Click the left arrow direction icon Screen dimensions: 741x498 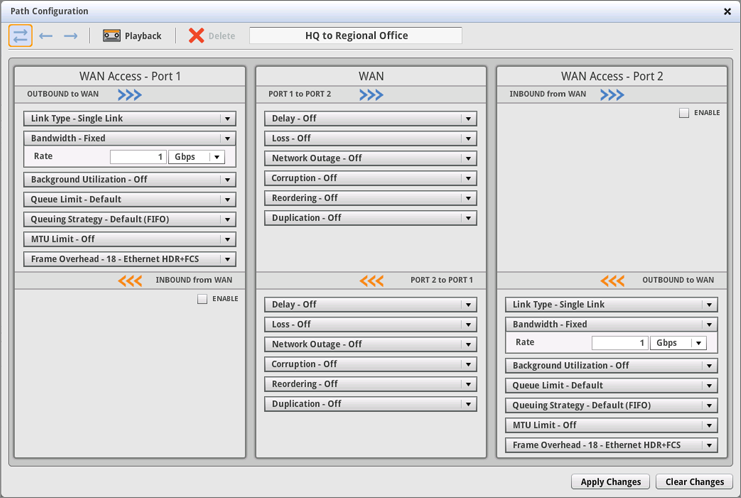click(46, 36)
